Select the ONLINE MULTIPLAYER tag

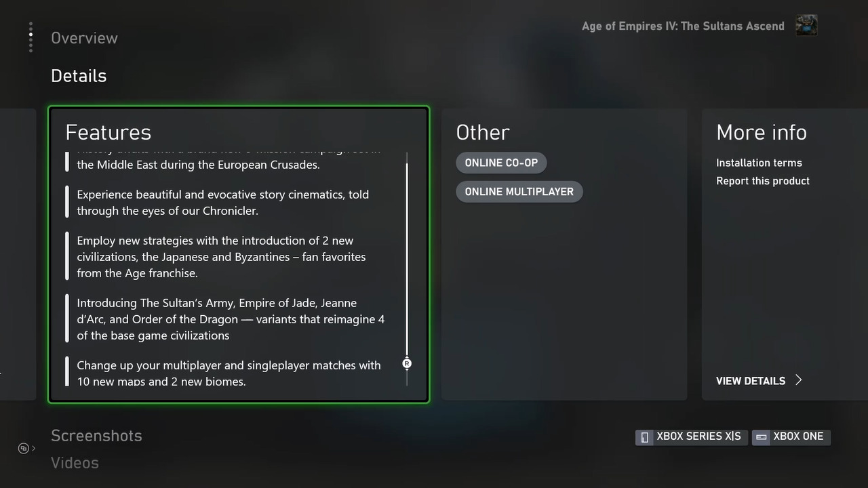tap(519, 192)
